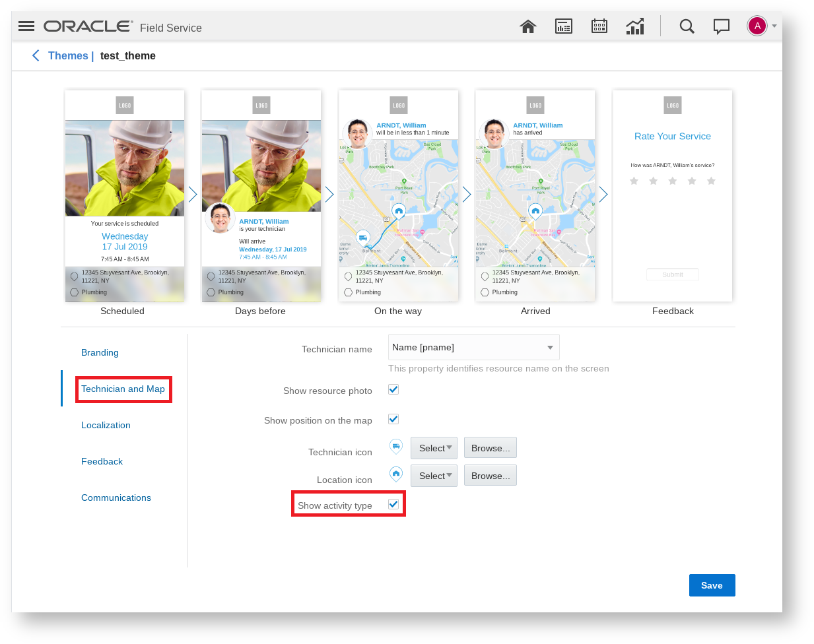Click the technician truck icon preview
Image resolution: width=814 pixels, height=644 pixels.
click(x=396, y=447)
